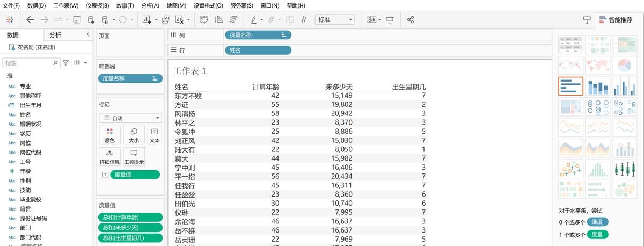Click the redo forward arrow icon

coord(45,19)
